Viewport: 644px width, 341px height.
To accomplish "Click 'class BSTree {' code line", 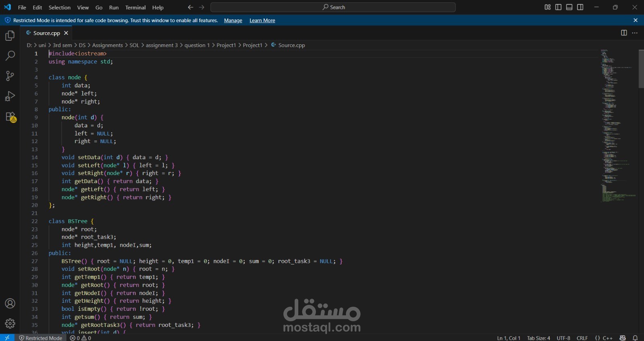I will click(x=71, y=221).
